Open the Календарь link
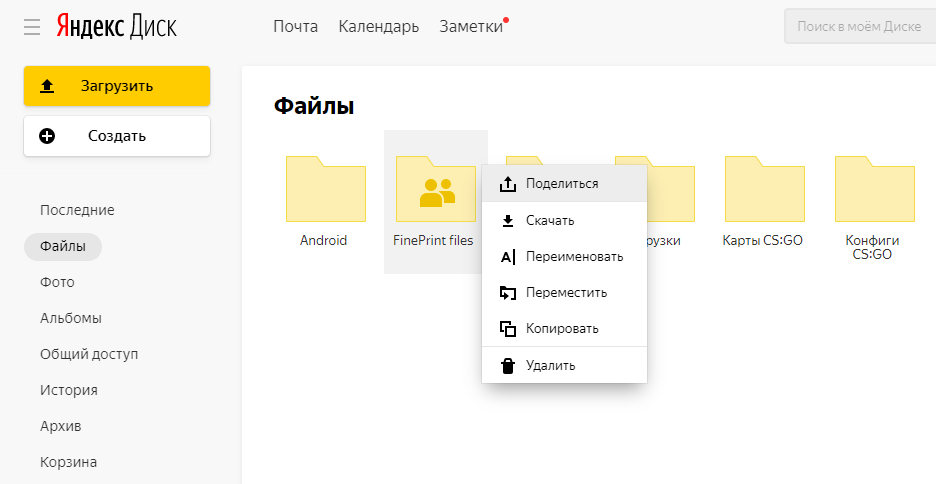The image size is (936, 484). (378, 27)
